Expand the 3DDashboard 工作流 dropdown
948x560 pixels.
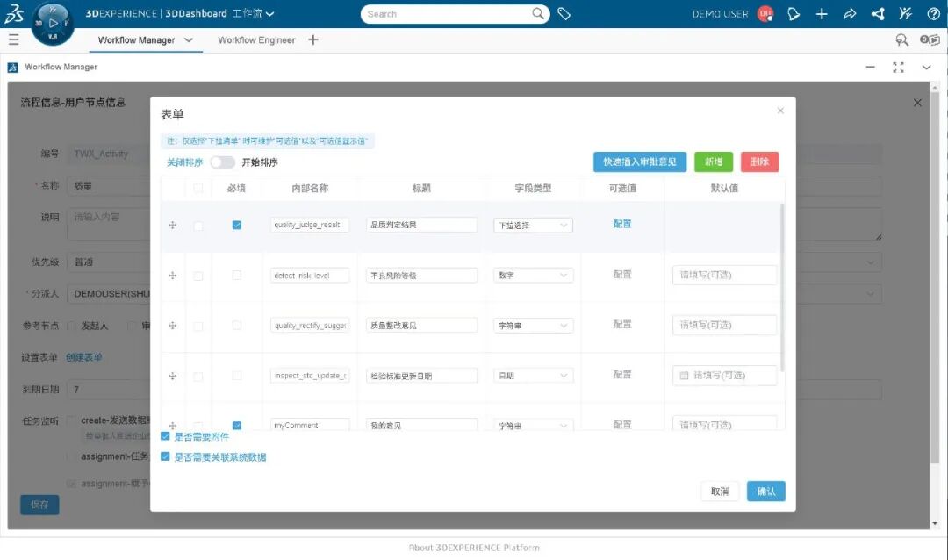(x=269, y=13)
